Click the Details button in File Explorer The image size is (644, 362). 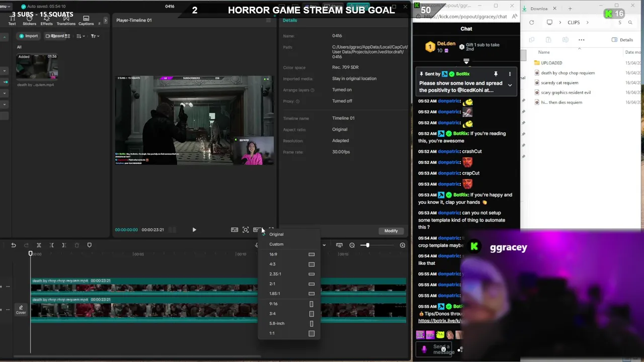pos(622,40)
